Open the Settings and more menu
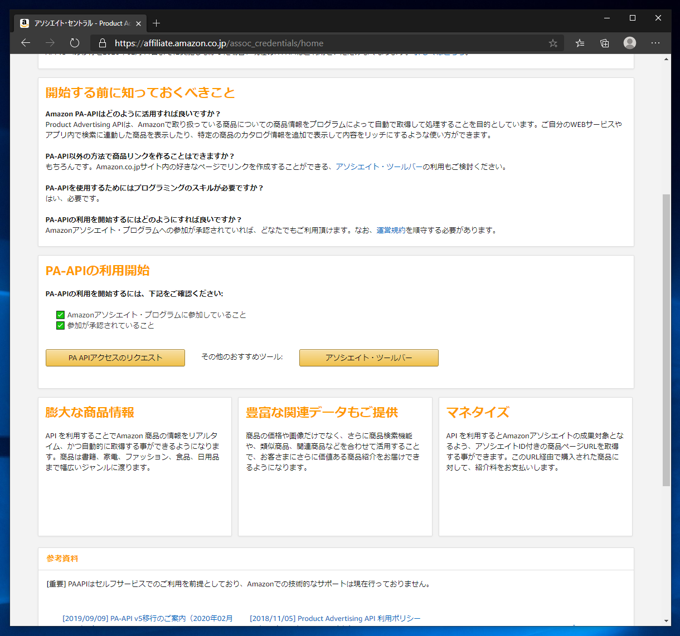The image size is (680, 636). pos(655,43)
